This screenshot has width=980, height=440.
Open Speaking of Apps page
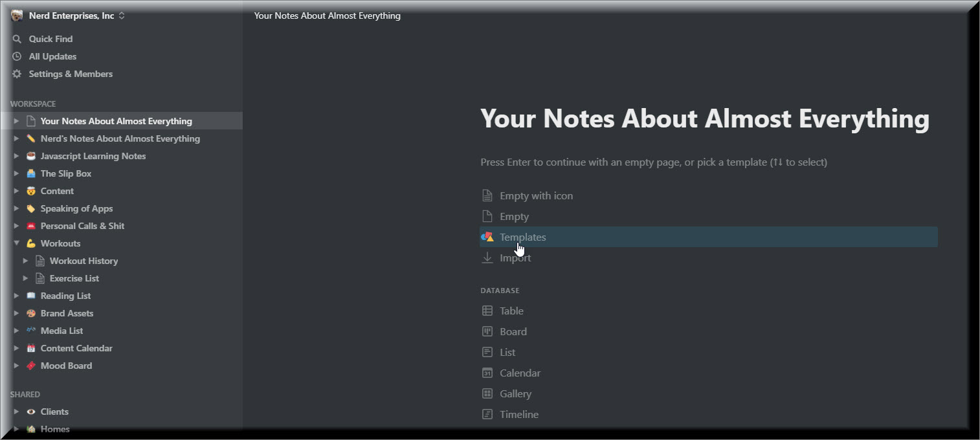coord(76,208)
